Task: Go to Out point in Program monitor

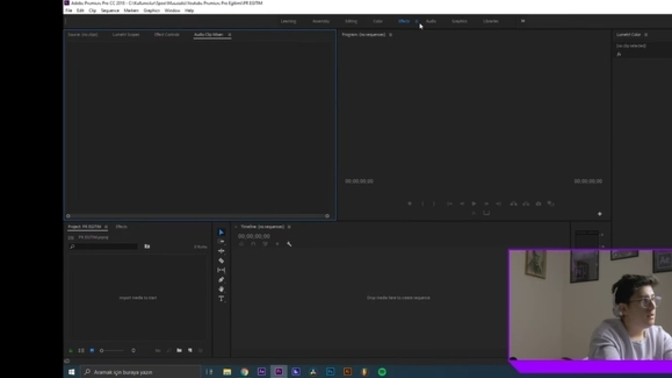Action: click(x=498, y=204)
